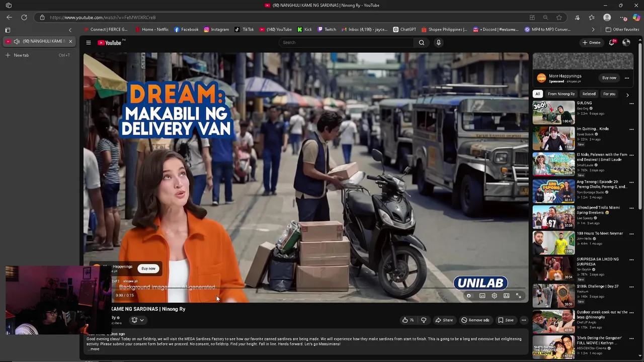The width and height of the screenshot is (644, 362).
Task: Select the All filter chip
Action: tap(537, 94)
